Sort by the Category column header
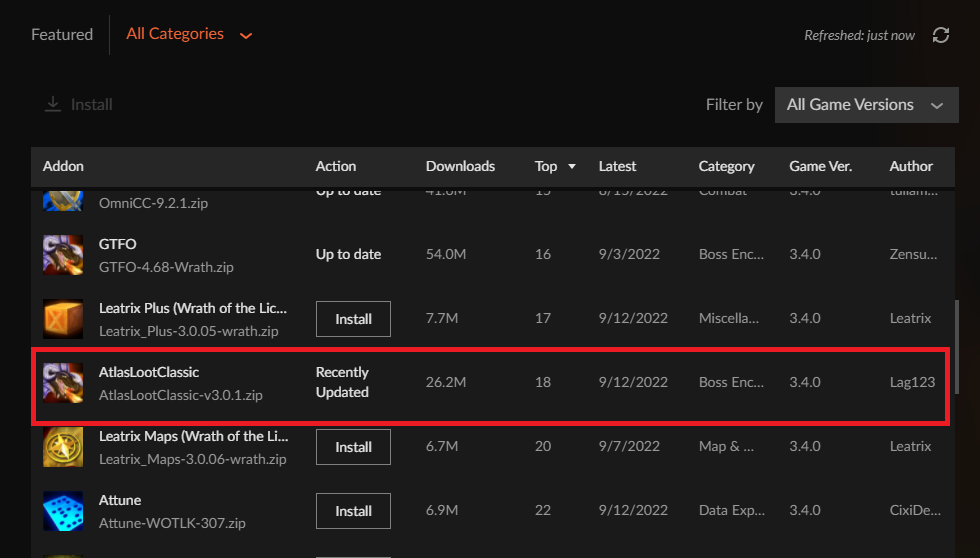This screenshot has width=980, height=558. coord(726,166)
